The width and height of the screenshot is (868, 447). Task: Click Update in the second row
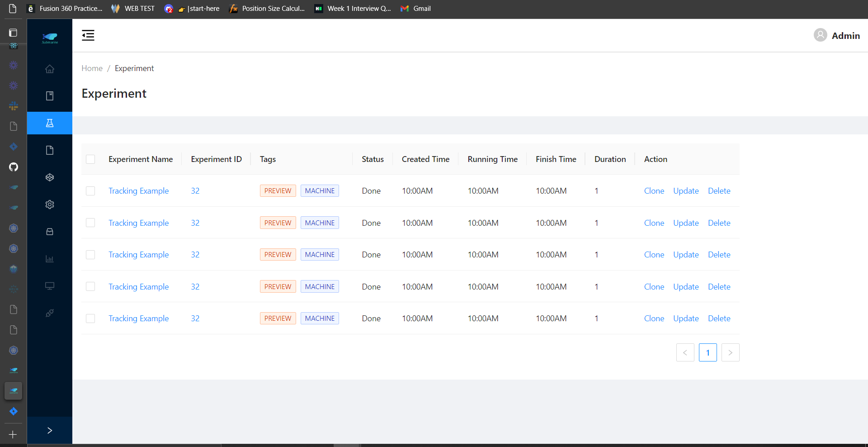686,223
